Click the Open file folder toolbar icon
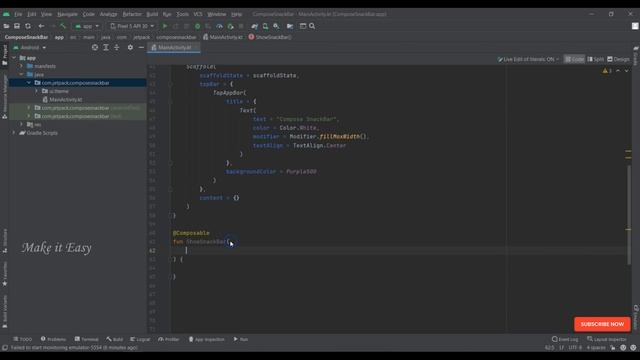This screenshot has width=640, height=360. click(x=6, y=26)
